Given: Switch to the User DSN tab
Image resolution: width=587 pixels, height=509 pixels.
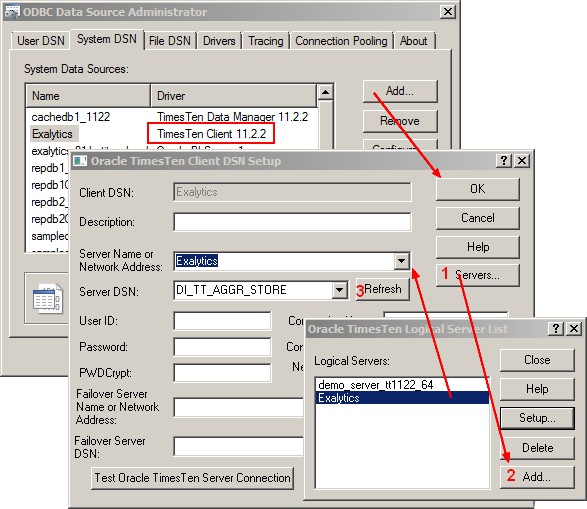Looking at the screenshot, I should (41, 41).
